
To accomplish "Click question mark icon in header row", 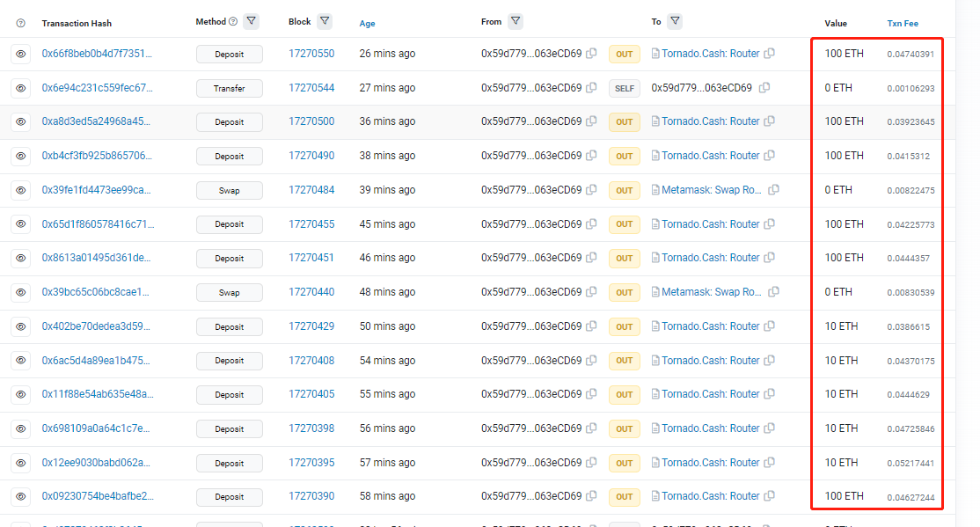I will tap(21, 23).
